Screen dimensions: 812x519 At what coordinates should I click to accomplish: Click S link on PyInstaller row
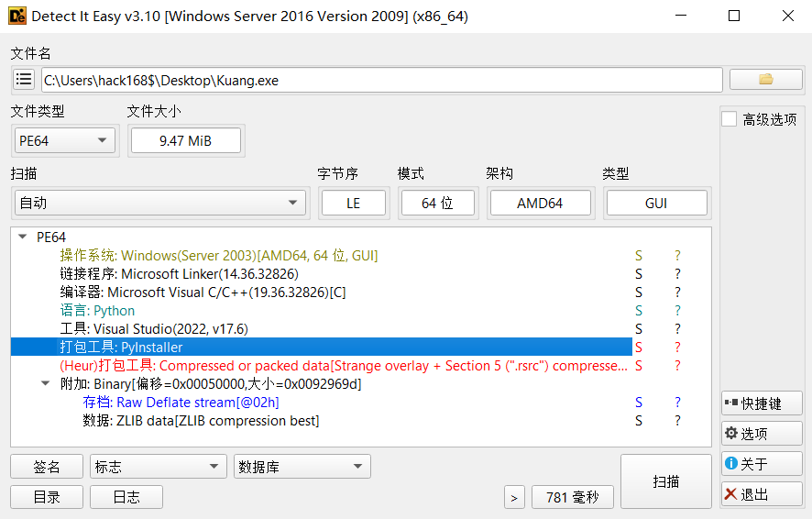pos(639,347)
